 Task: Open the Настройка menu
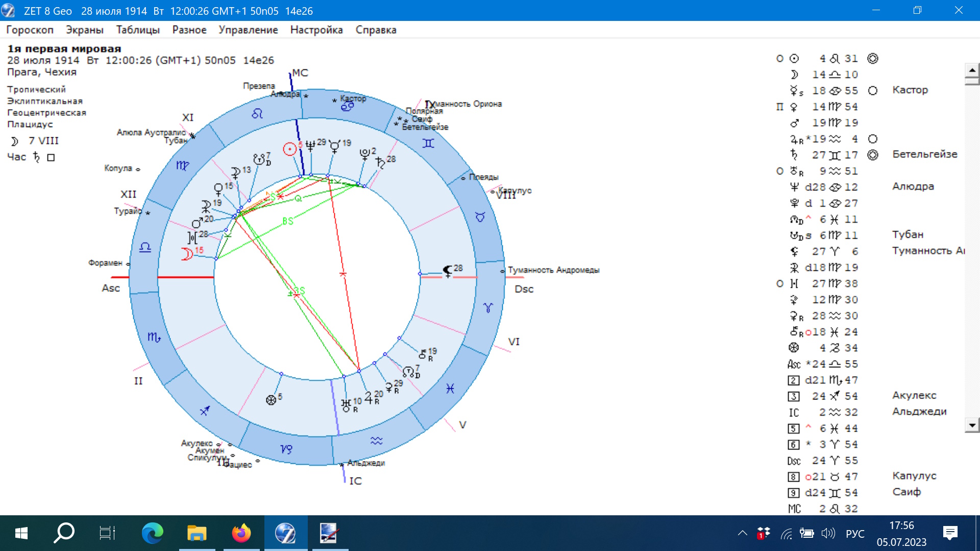316,30
